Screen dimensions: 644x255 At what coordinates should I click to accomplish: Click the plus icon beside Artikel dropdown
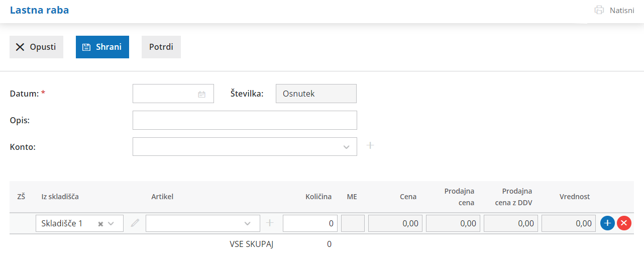click(270, 223)
